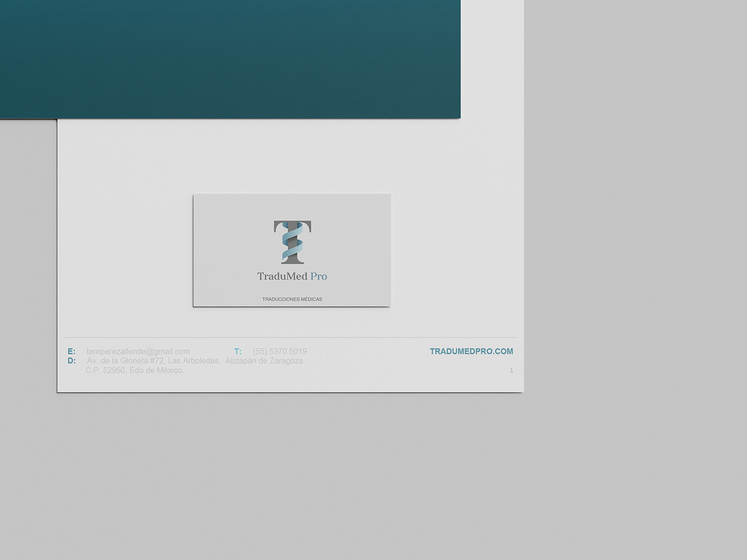The image size is (747, 560).
Task: Click the D: address label
Action: 72,361
